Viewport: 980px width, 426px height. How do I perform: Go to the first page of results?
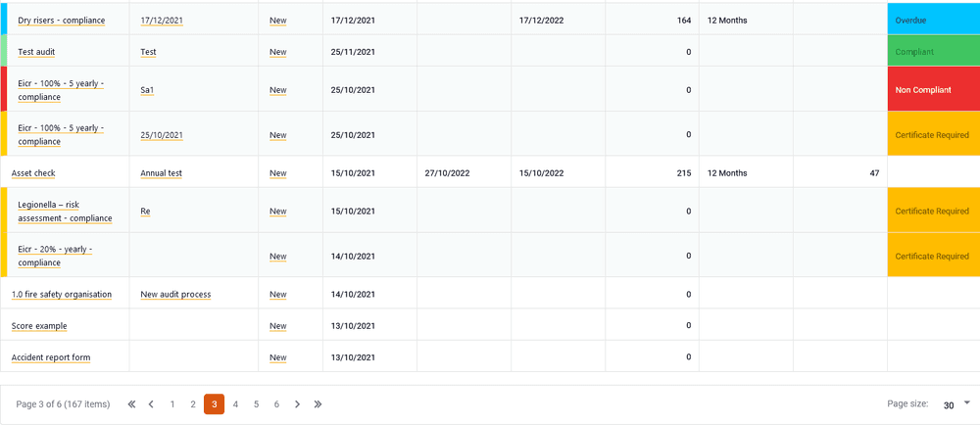(131, 404)
